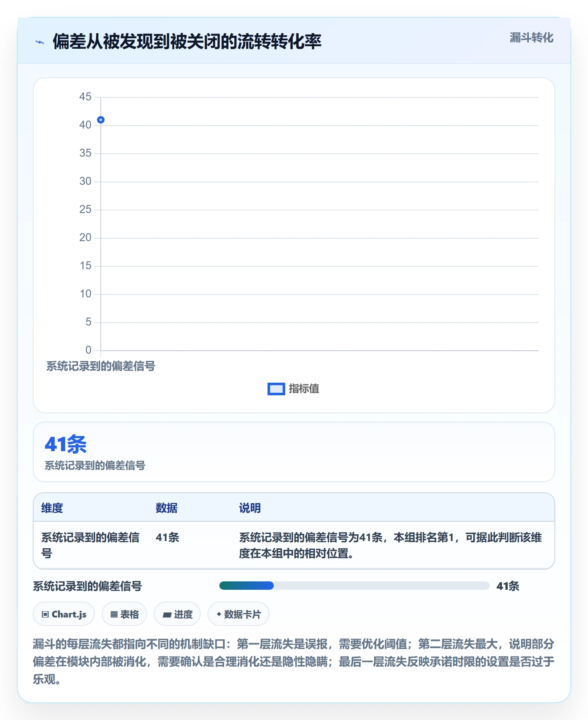This screenshot has width=588, height=720.
Task: Select the 数据卡片 chip
Action: [x=239, y=614]
